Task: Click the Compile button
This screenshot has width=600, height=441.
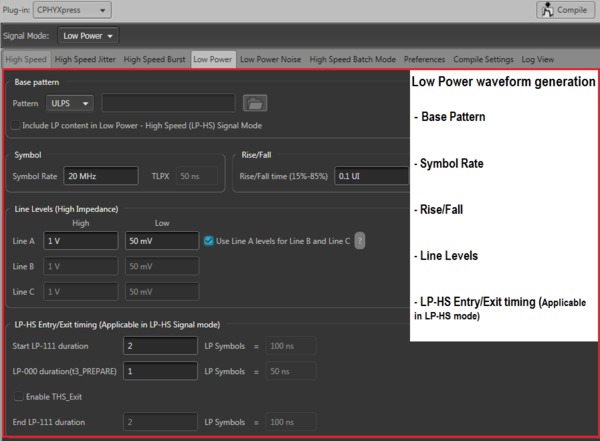Action: pos(566,10)
